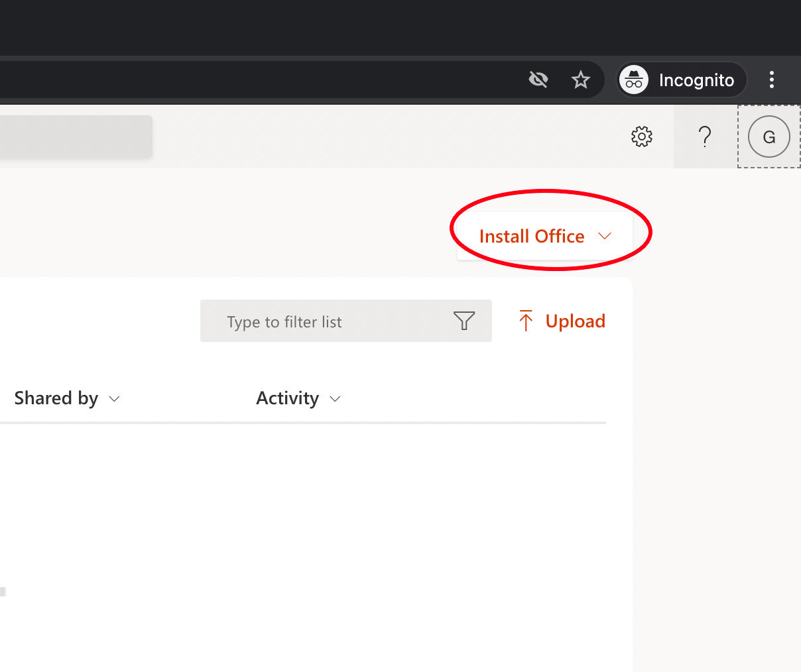Bookmark this page with star icon

point(581,80)
